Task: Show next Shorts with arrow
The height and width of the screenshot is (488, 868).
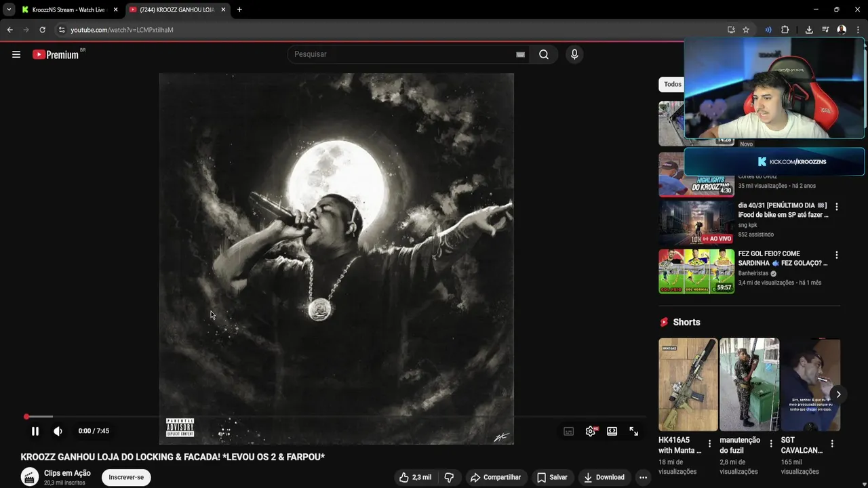Action: click(x=838, y=394)
